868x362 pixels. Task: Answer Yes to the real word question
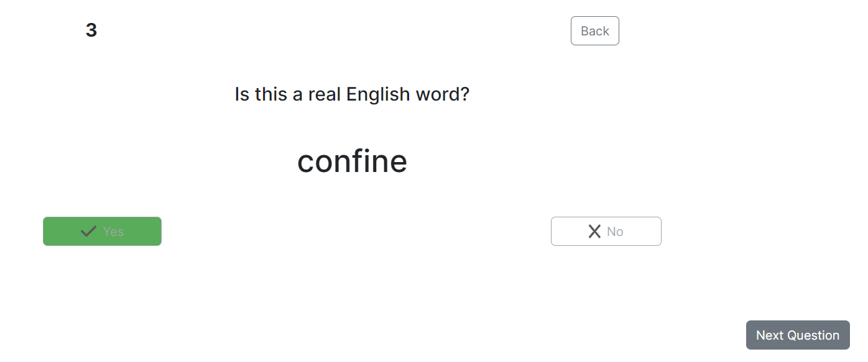pos(102,232)
